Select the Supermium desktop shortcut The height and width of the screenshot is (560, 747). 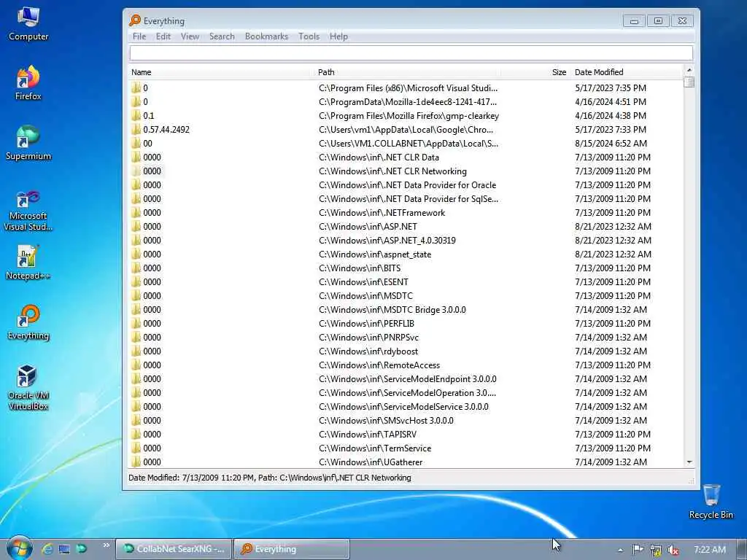pyautogui.click(x=28, y=143)
